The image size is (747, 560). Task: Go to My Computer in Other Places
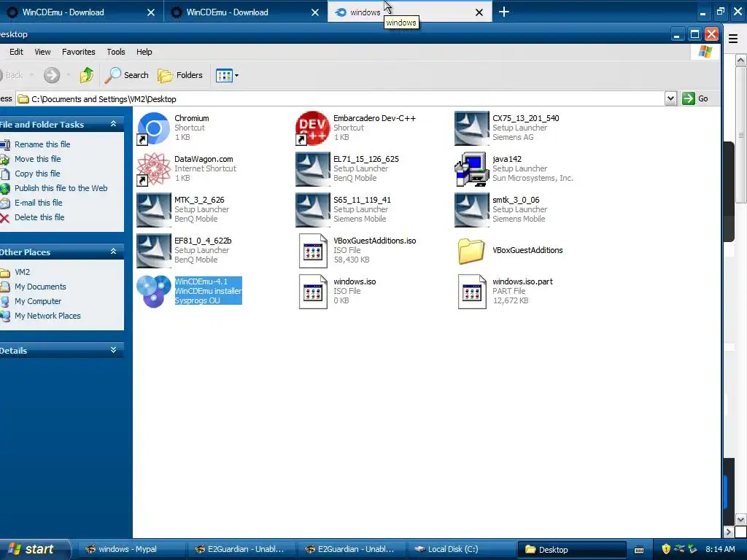[x=38, y=301]
